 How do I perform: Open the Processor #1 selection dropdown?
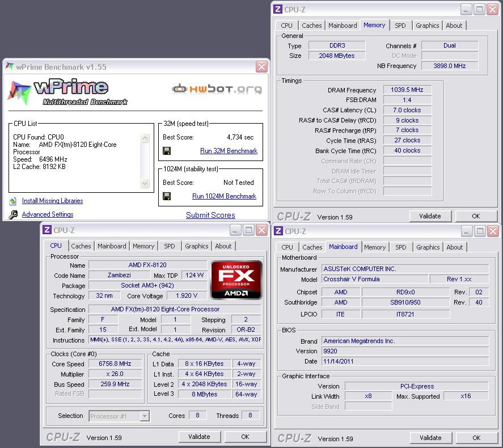pyautogui.click(x=145, y=416)
